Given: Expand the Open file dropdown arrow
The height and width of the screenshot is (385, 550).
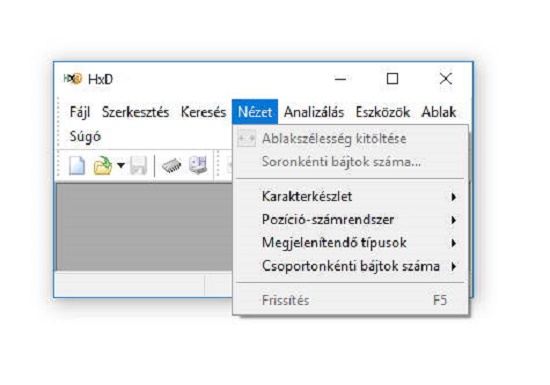Looking at the screenshot, I should (x=121, y=165).
